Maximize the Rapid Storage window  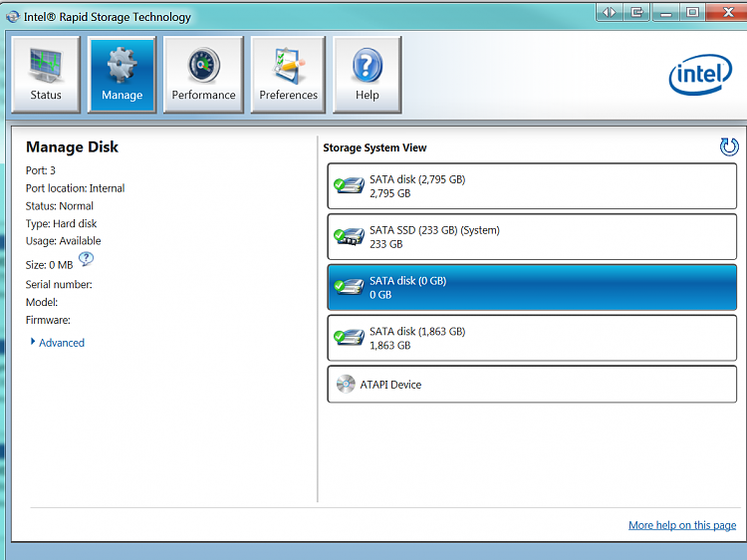pyautogui.click(x=692, y=12)
